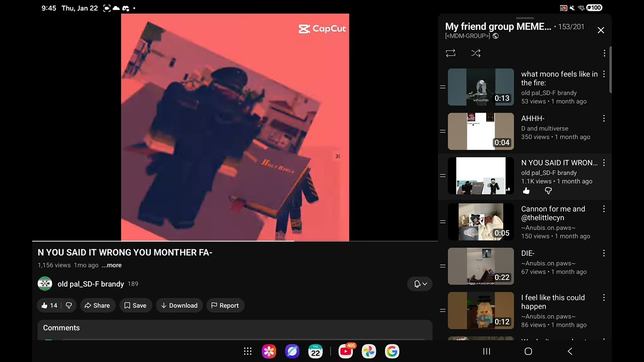Dislike current video in playlist row
The width and height of the screenshot is (644, 362).
tap(548, 191)
